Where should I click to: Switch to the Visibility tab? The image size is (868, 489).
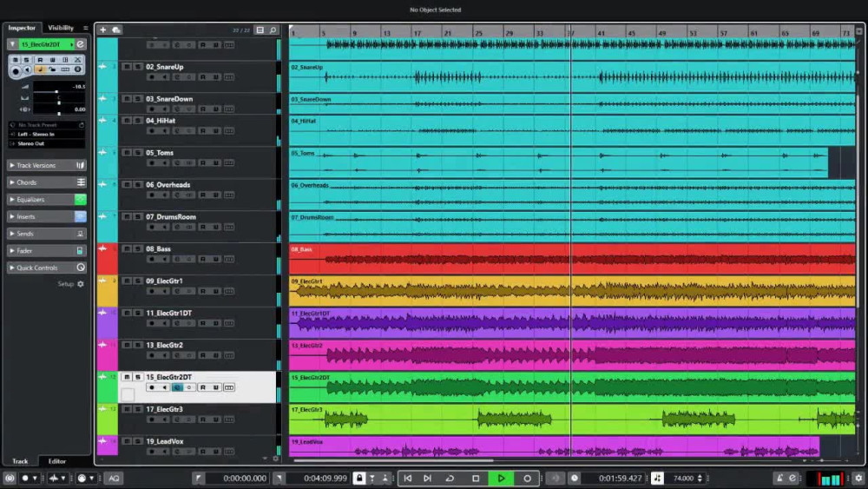point(61,28)
